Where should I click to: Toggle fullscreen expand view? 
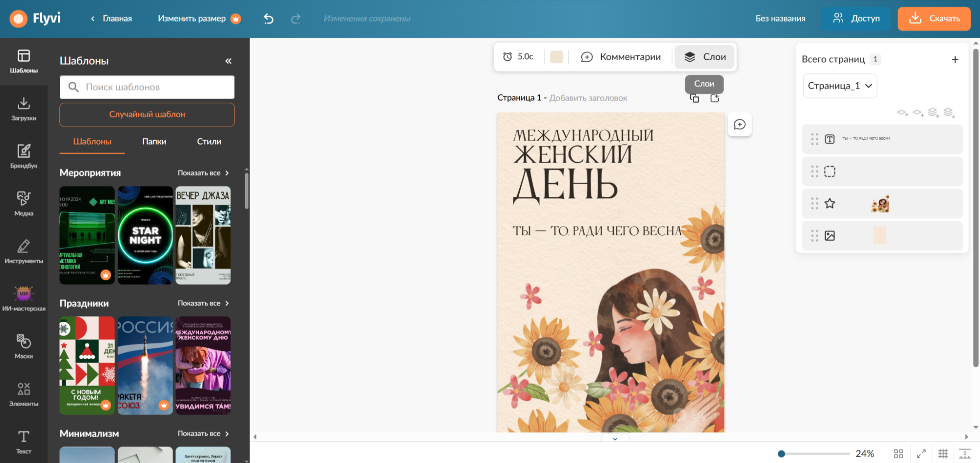[x=921, y=454]
